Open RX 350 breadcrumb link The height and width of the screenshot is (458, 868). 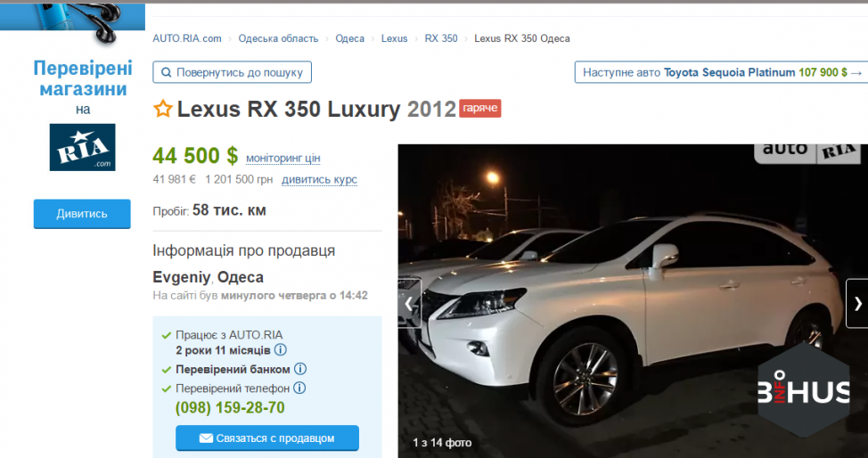click(441, 38)
